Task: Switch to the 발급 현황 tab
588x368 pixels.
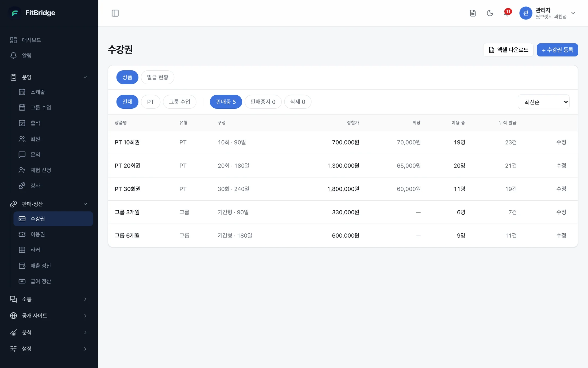Action: (x=157, y=77)
